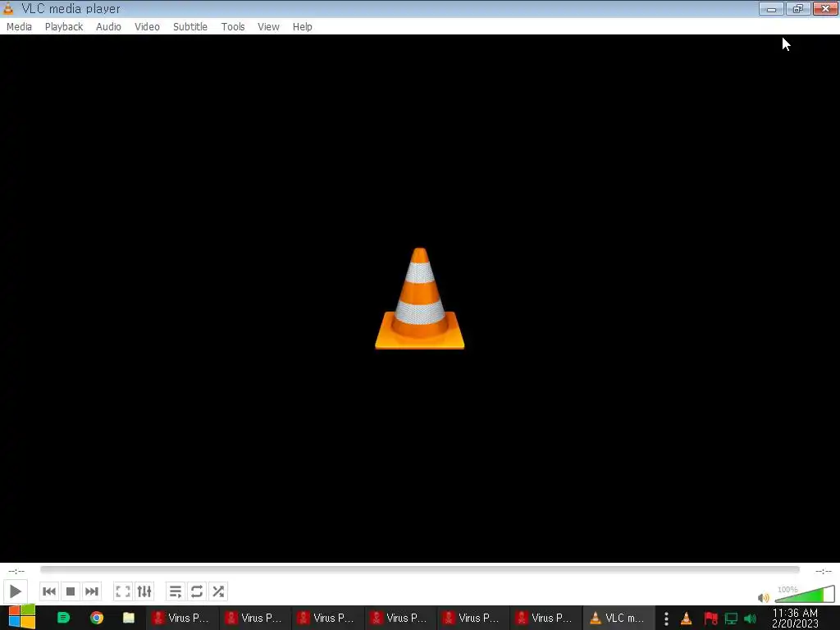Click the VLC cone icon in title bar
The width and height of the screenshot is (840, 630).
pos(8,8)
